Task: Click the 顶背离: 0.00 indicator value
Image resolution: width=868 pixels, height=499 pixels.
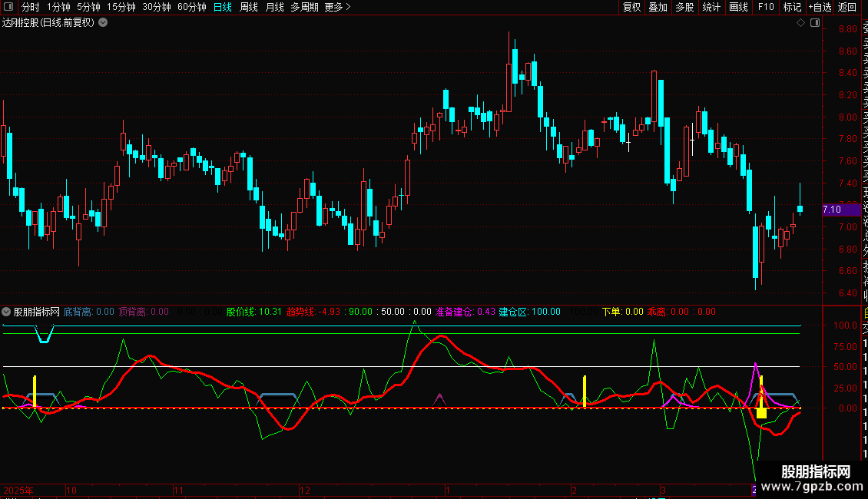Action: 144,312
